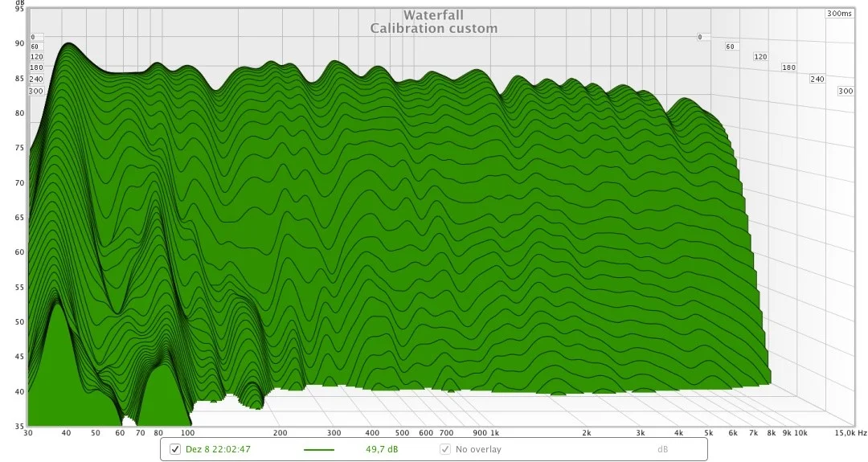Click the 300ms time range label
Viewport: 868px width, 462px height.
pos(840,14)
